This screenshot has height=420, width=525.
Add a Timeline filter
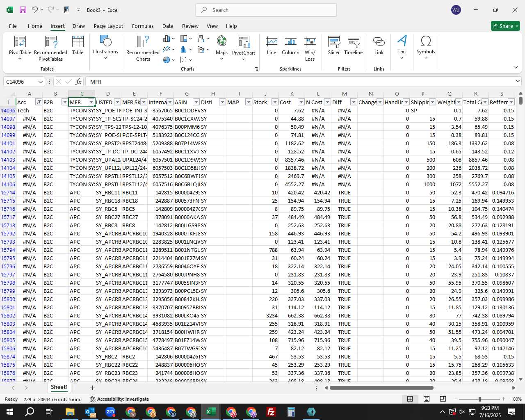click(x=354, y=46)
